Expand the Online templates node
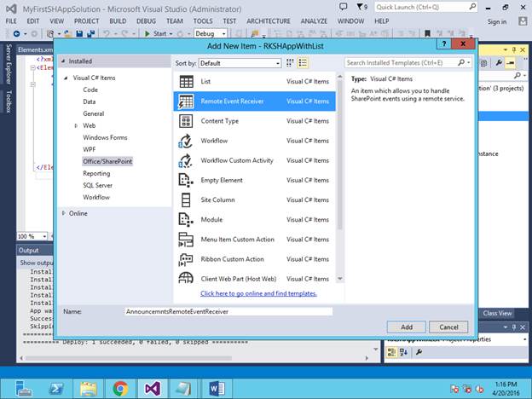Screen dimensions: 532x399 pyautogui.click(x=63, y=213)
